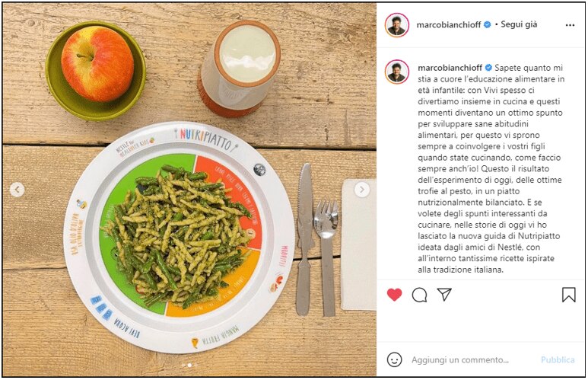Click the red heart like icon
Image resolution: width=588 pixels, height=380 pixels.
(394, 295)
